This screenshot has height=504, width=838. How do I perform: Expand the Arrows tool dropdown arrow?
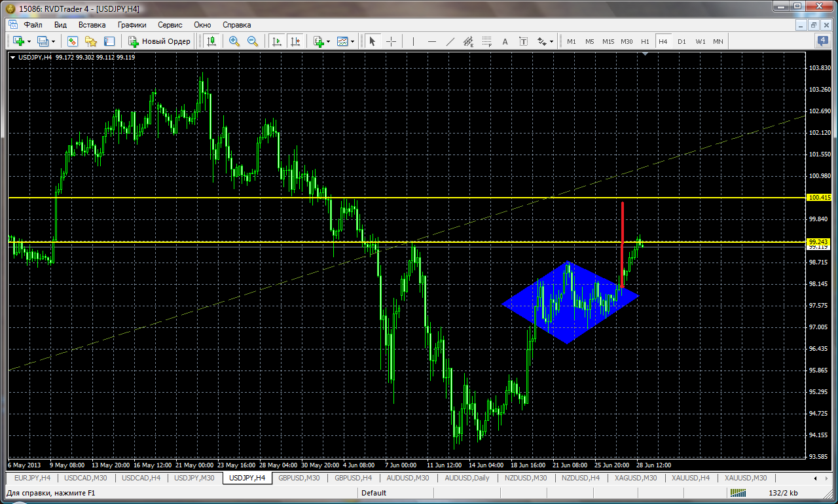[552, 41]
